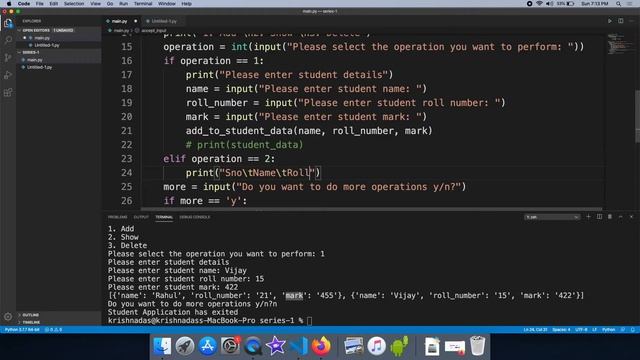Click accept_input in the breadcrumb
640x360 pixels.
tap(153, 31)
